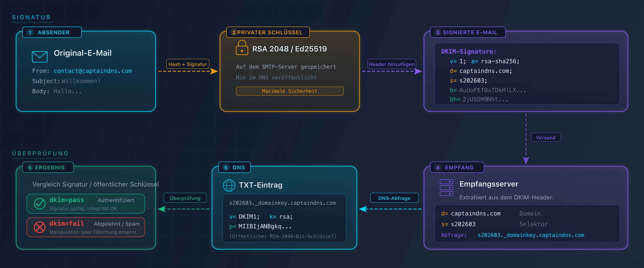Click the Versand progress connector

[546, 137]
